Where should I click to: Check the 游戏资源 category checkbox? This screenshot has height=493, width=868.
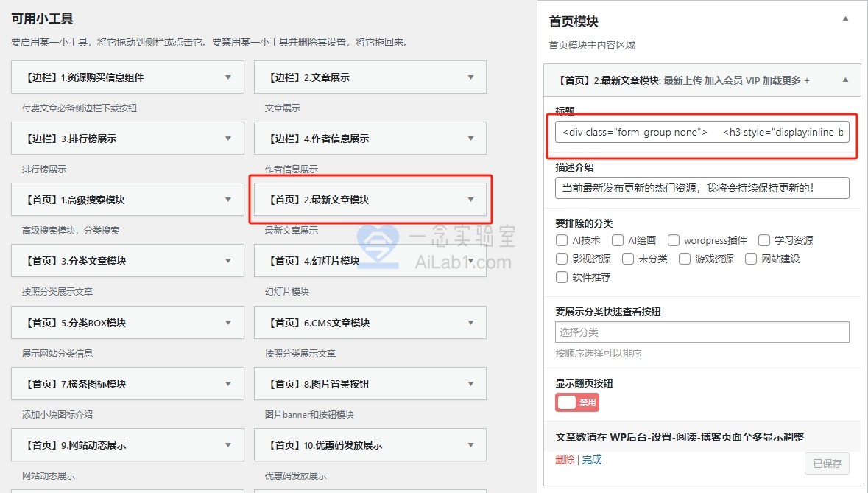685,259
